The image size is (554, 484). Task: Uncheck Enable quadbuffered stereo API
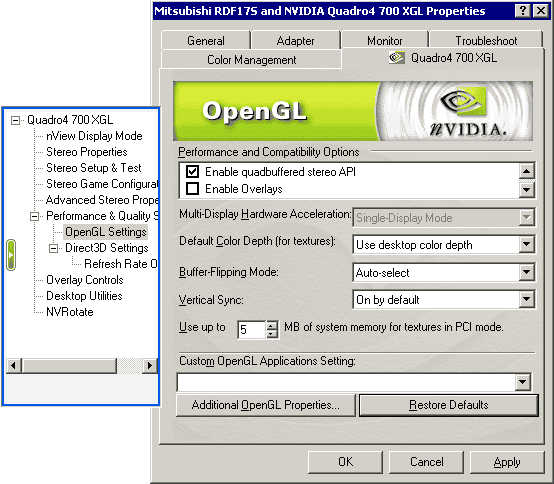point(193,172)
